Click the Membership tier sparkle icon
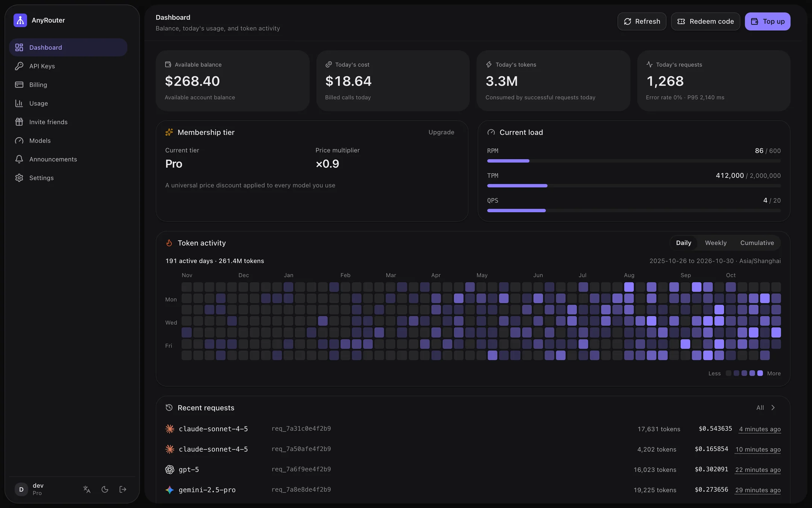Viewport: 812px width, 508px height. 169,132
